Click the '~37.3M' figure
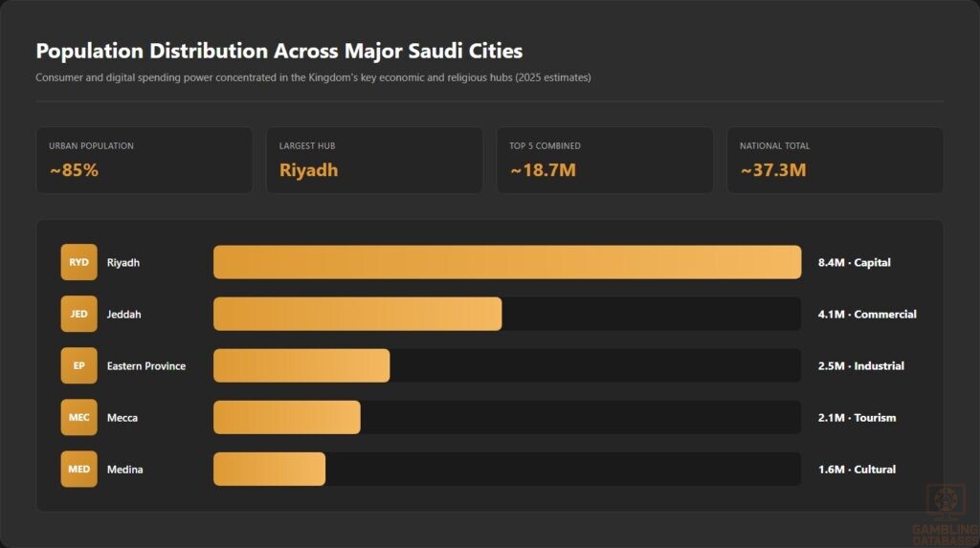The image size is (980, 548). pyautogui.click(x=773, y=170)
